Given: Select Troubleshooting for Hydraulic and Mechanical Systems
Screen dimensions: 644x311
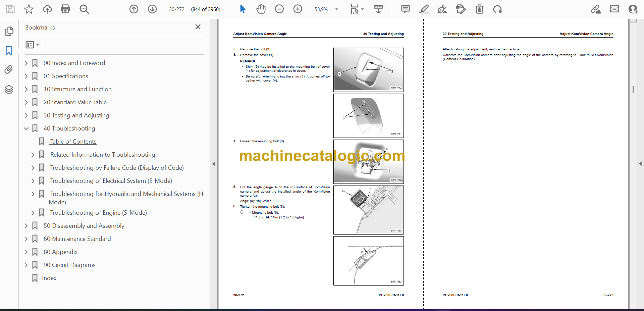Looking at the screenshot, I should pos(126,198).
